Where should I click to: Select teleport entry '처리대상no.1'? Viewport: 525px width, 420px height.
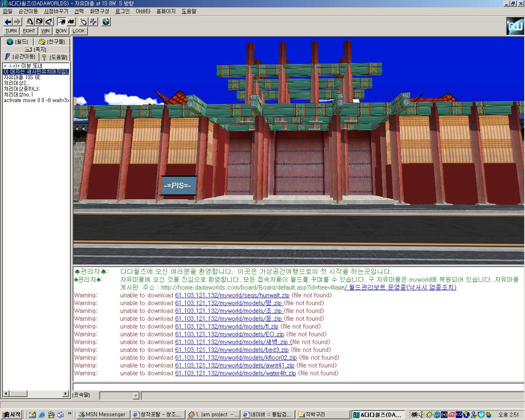click(36, 94)
